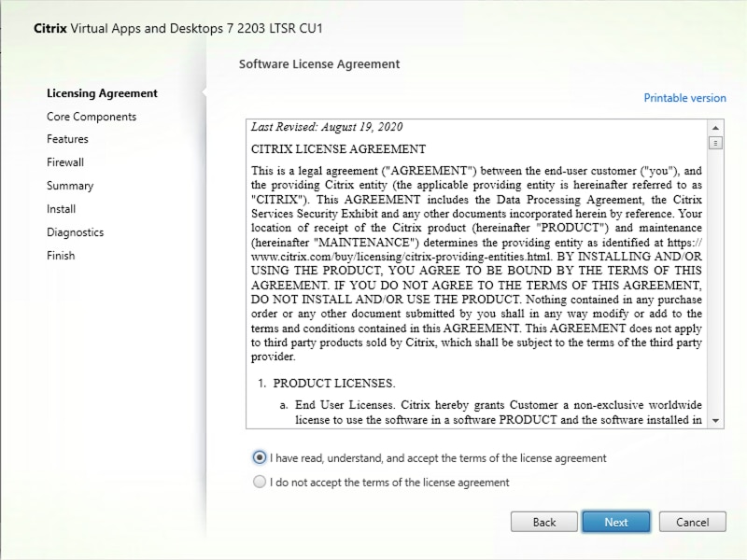
Task: Select the Finish step
Action: pos(61,255)
